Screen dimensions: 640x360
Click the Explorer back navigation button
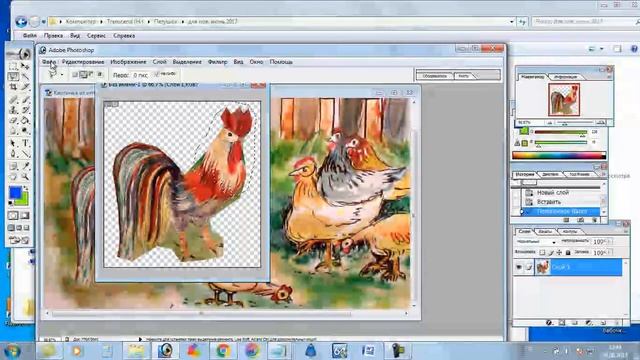click(x=21, y=22)
